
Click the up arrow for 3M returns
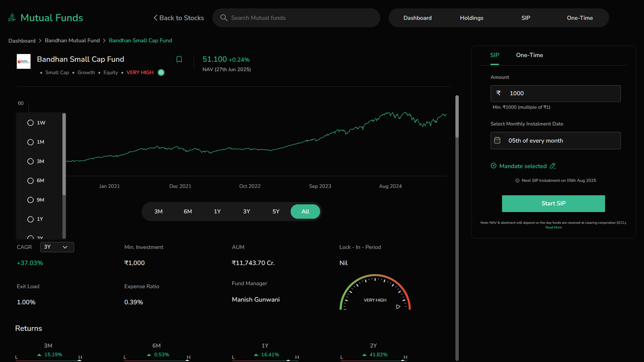tap(39, 355)
